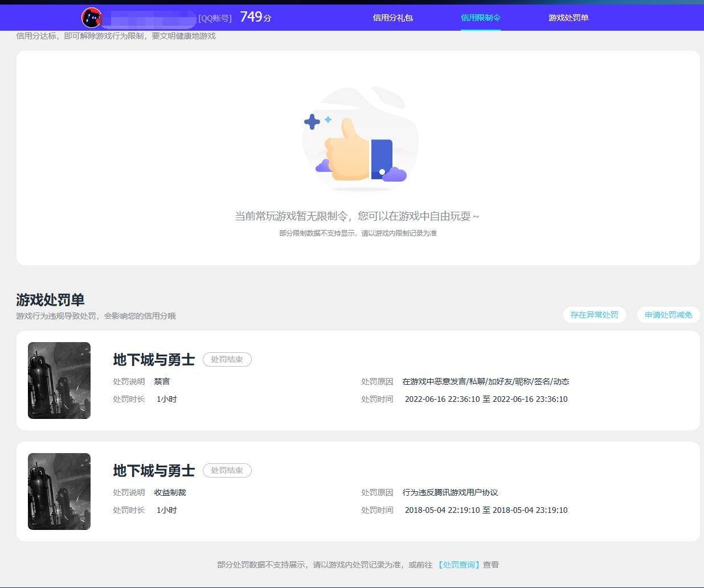
Task: Click 当前常玩游戏暂无限制令 message
Action: tap(357, 216)
